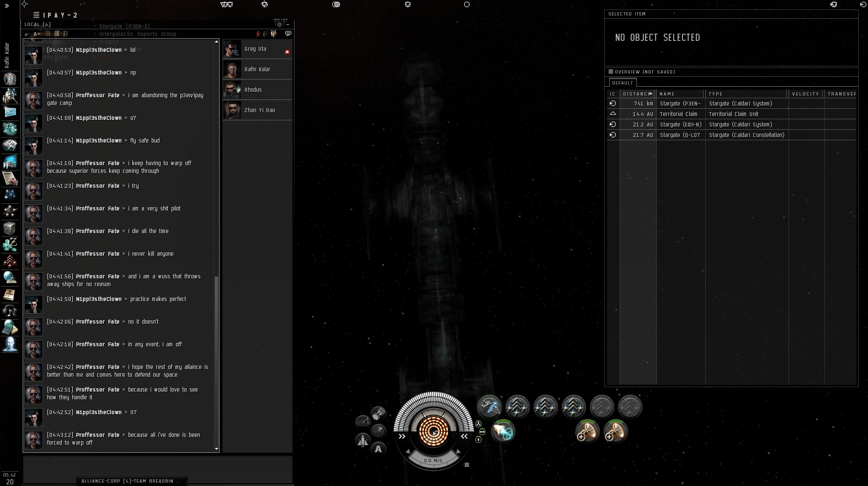Click the ship launch icon on the HUD
This screenshot has width=868, height=486.
363,440
